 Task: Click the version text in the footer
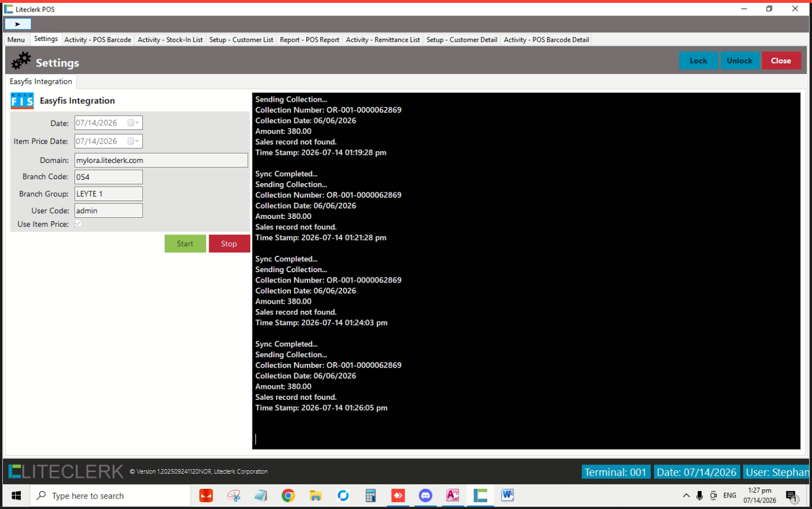198,471
